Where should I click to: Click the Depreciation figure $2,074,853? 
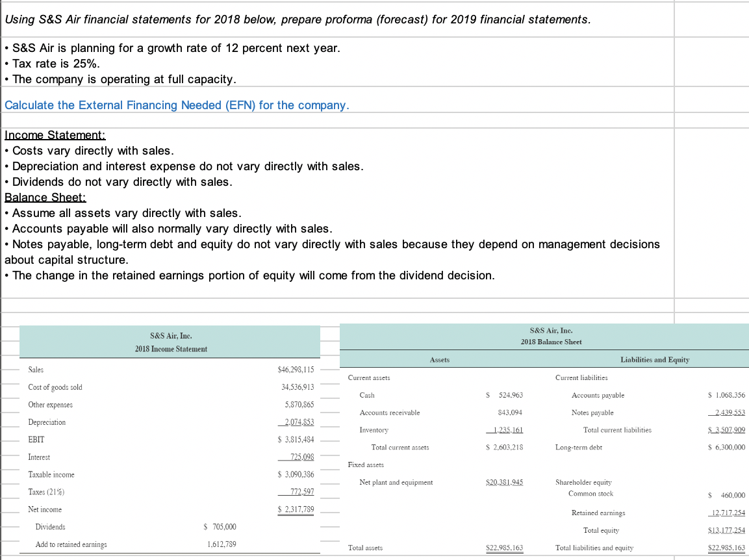coord(300,421)
